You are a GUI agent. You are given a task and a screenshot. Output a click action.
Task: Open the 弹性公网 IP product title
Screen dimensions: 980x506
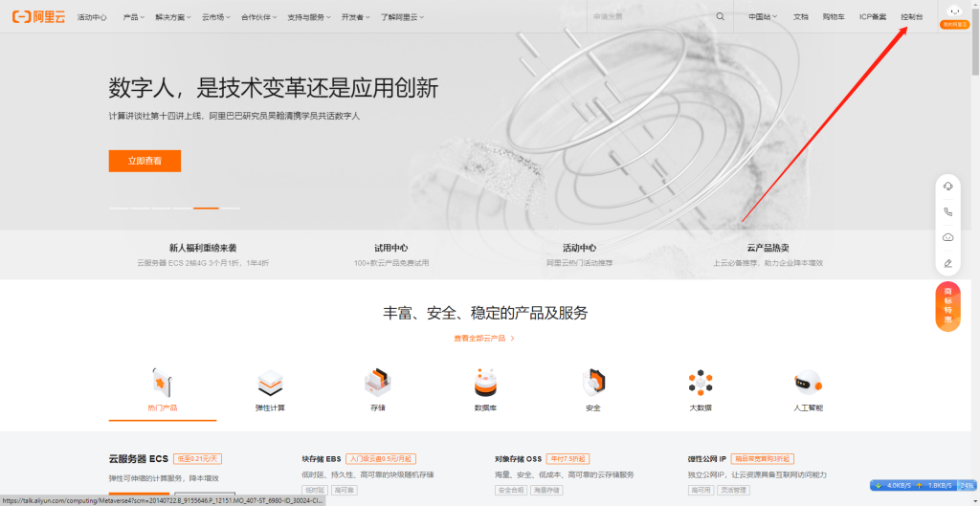pos(707,458)
